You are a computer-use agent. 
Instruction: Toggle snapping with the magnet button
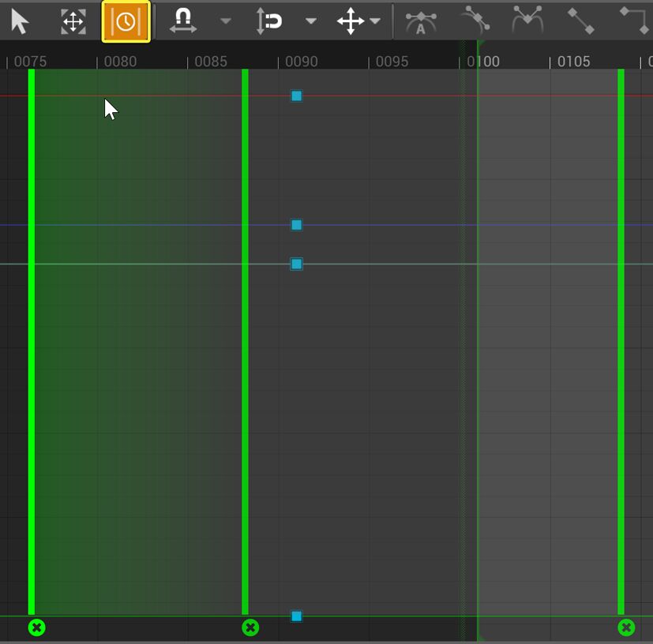click(183, 21)
